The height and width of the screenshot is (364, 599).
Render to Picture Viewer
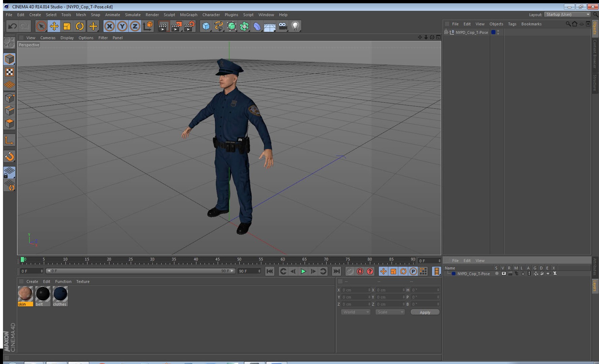click(176, 26)
